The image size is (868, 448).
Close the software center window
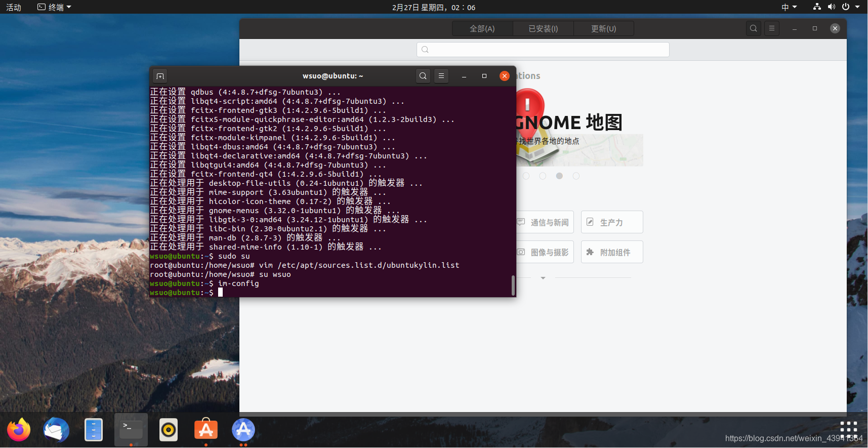(835, 29)
